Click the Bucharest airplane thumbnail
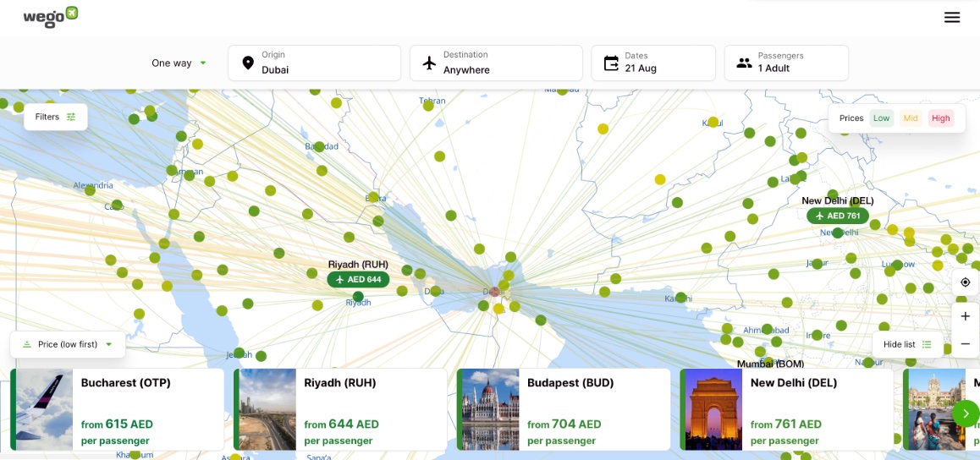Screen dimensions: 980x460 44,409
